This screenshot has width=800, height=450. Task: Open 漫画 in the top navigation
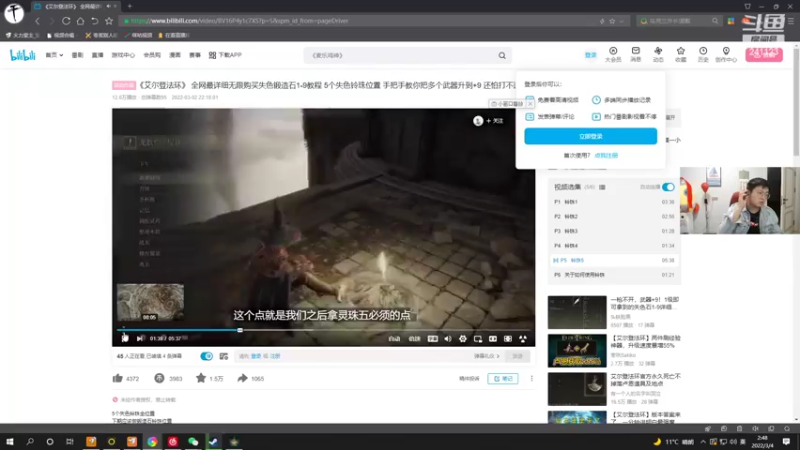175,55
